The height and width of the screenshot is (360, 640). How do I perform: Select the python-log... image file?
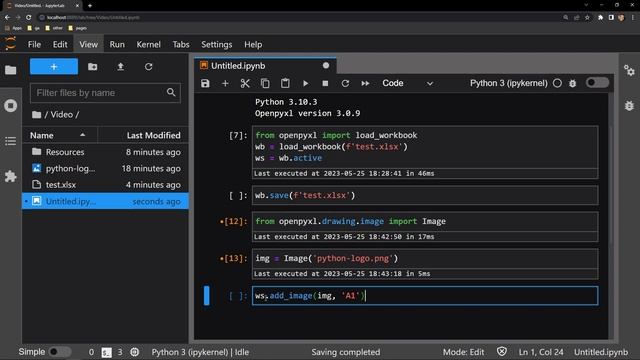(105, 168)
